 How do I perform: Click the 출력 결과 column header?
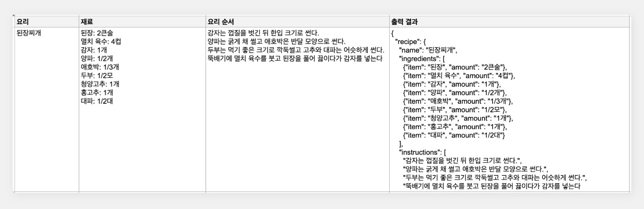click(509, 21)
